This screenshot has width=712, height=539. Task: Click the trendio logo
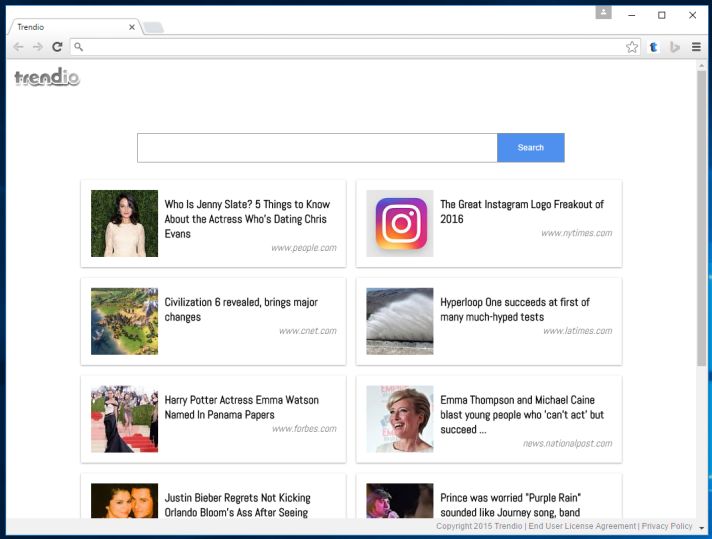tap(47, 77)
